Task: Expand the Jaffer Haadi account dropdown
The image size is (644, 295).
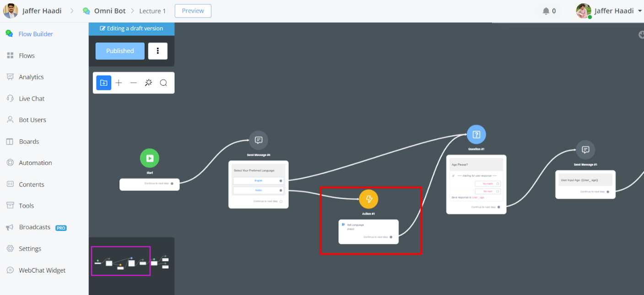Action: [639, 11]
